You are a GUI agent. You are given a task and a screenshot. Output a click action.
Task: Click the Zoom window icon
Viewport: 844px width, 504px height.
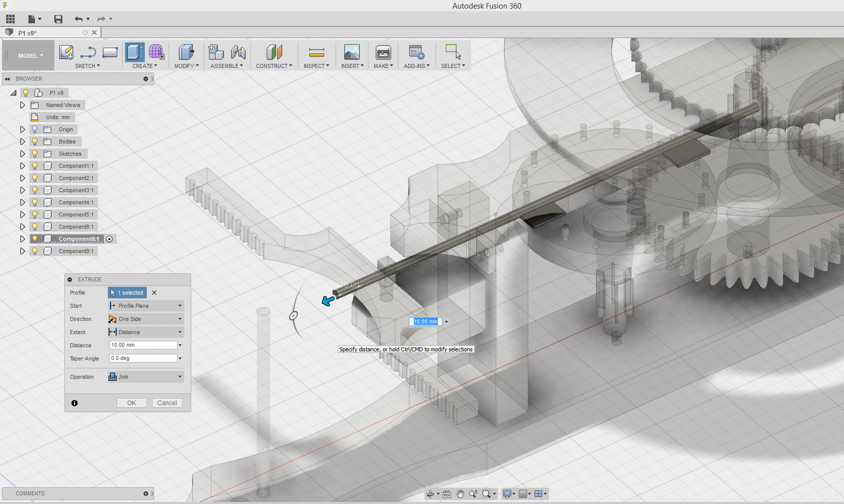(x=473, y=494)
